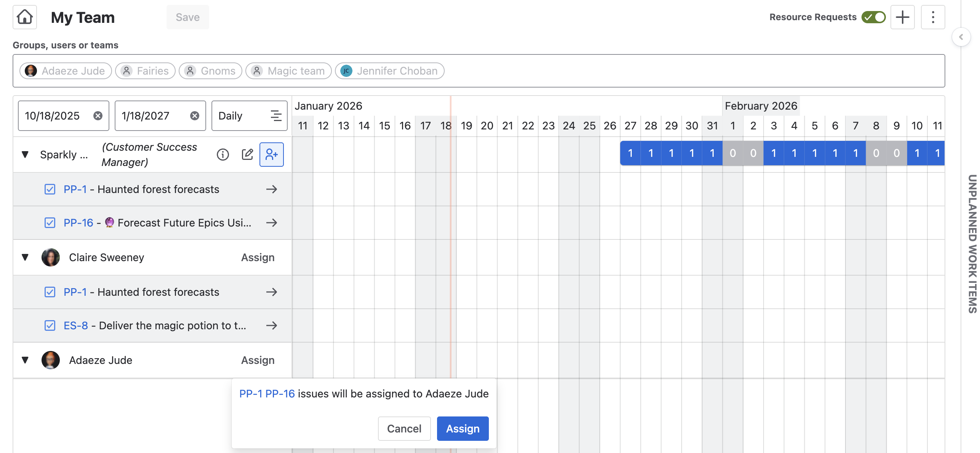Click the assign-user icon on Sparkly row
980x453 pixels.
coord(272,155)
